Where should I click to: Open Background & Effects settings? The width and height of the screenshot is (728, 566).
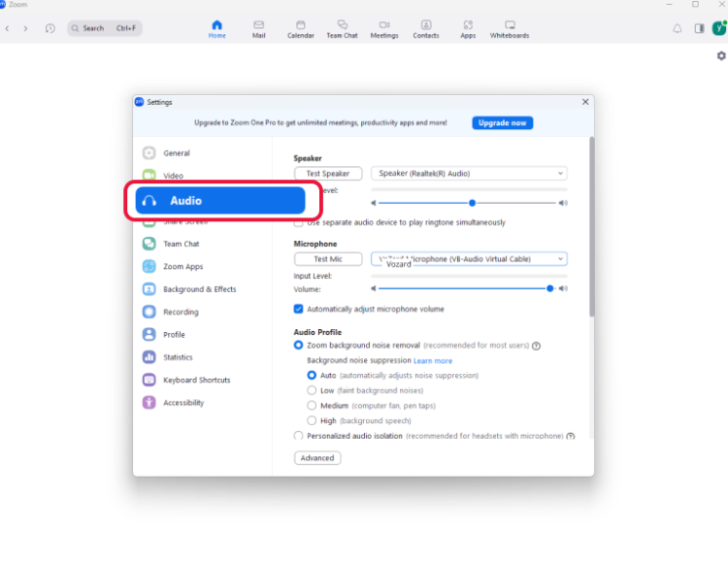click(x=202, y=289)
